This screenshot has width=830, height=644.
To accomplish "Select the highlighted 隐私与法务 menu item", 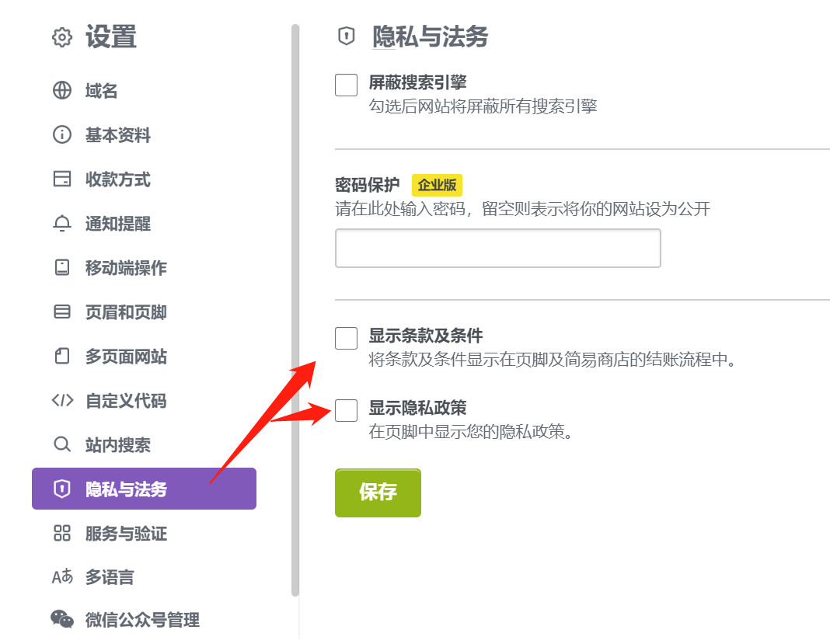I will point(144,489).
